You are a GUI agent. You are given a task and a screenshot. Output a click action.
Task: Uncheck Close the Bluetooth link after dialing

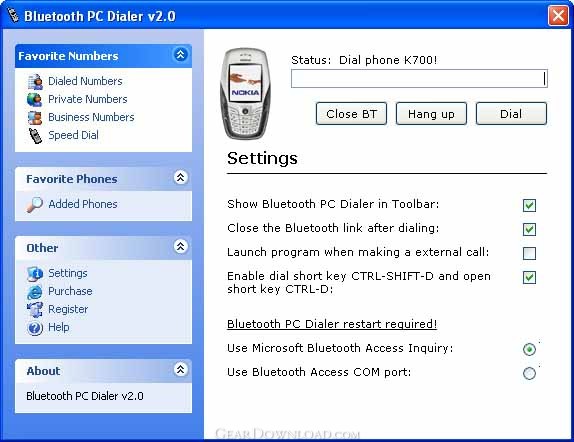pos(529,229)
